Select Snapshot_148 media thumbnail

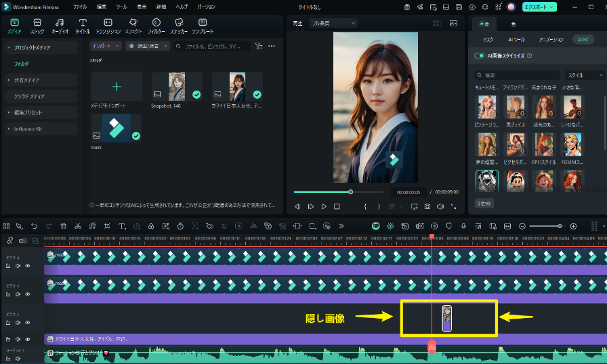point(177,87)
